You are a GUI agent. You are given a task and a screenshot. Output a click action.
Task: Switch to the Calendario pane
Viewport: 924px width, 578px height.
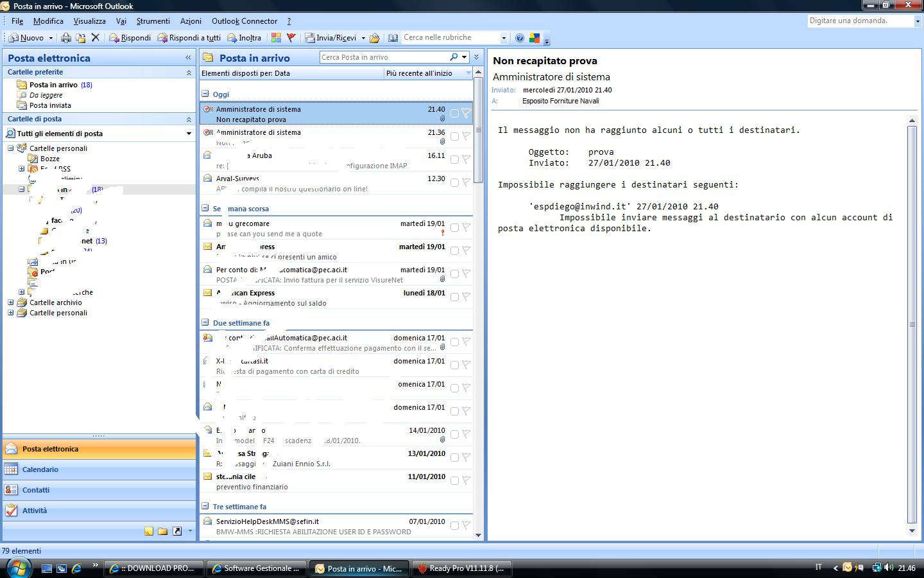point(99,469)
